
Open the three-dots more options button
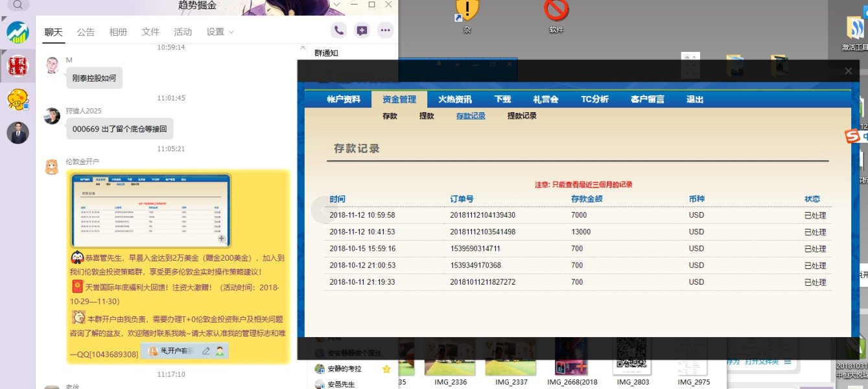[386, 30]
